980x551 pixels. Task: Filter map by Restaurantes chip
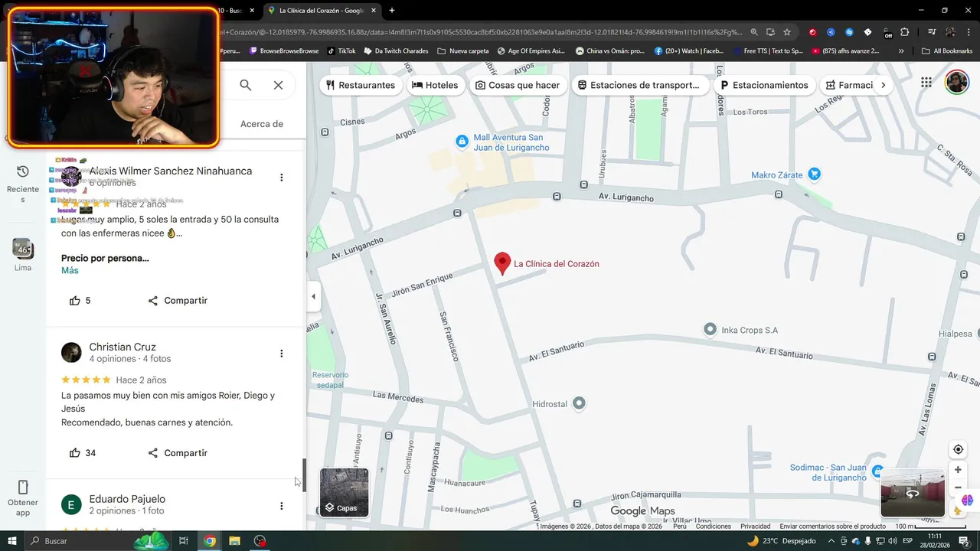tap(361, 85)
